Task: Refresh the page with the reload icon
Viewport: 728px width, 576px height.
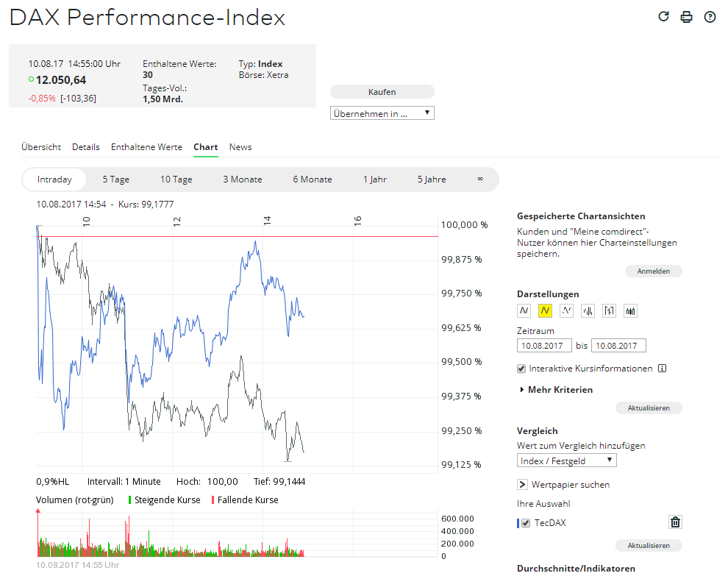Action: coord(663,17)
